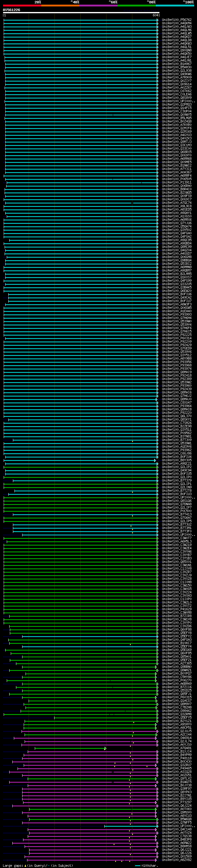Select the label UniRef100_Q49C94

click(x=177, y=470)
